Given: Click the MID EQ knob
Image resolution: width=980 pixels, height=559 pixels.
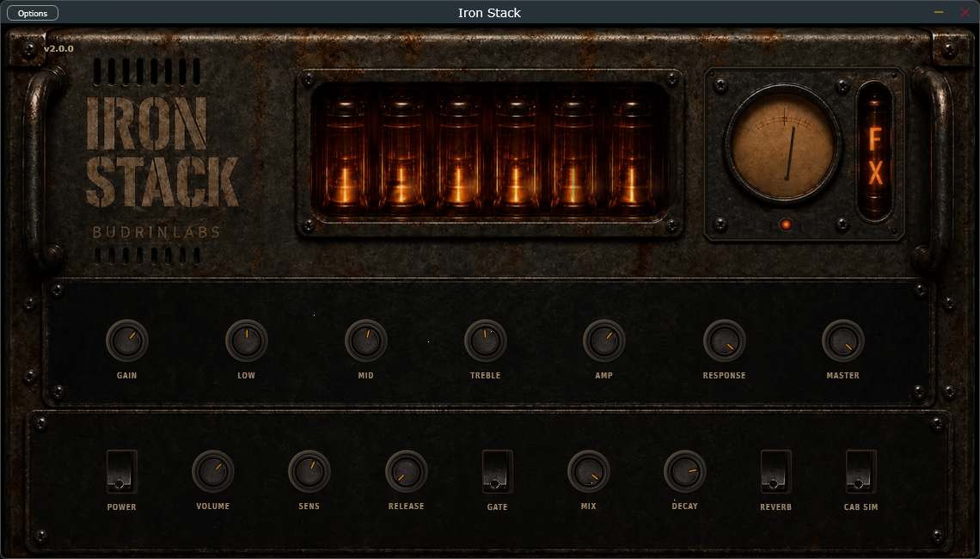Looking at the screenshot, I should click(x=365, y=341).
